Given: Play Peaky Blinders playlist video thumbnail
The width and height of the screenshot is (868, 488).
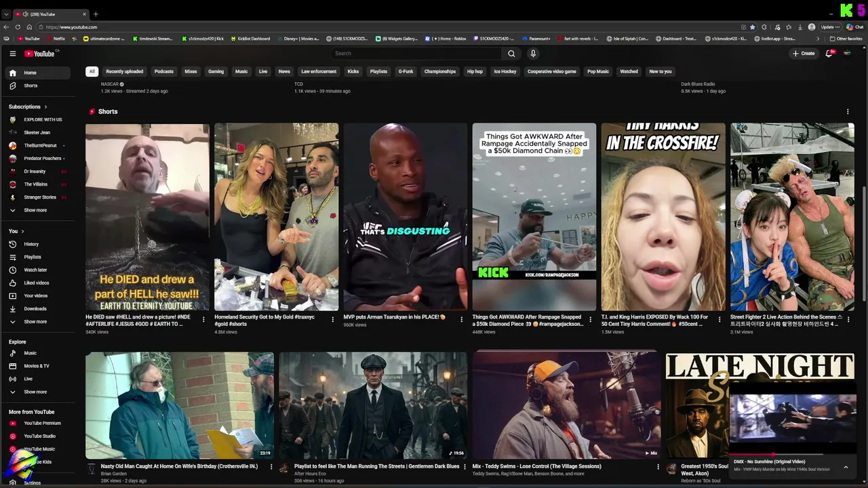Looking at the screenshot, I should 373,405.
